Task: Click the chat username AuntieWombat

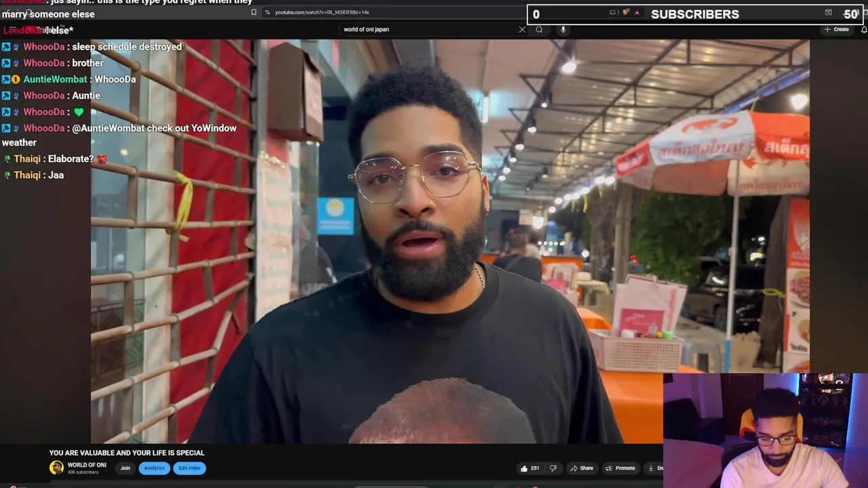Action: point(55,79)
